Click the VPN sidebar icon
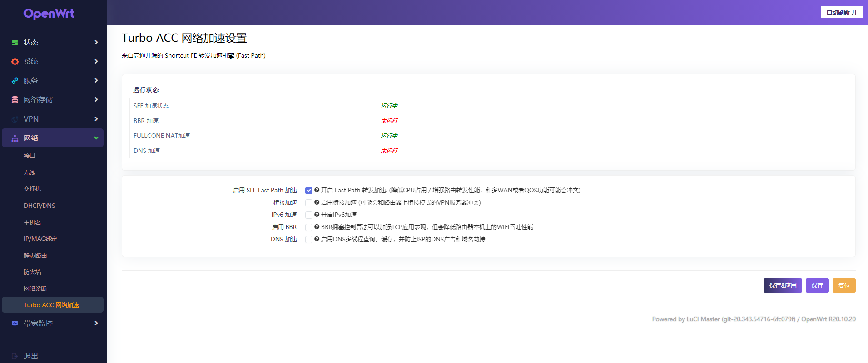Viewport: 868px width, 363px height. [15, 119]
